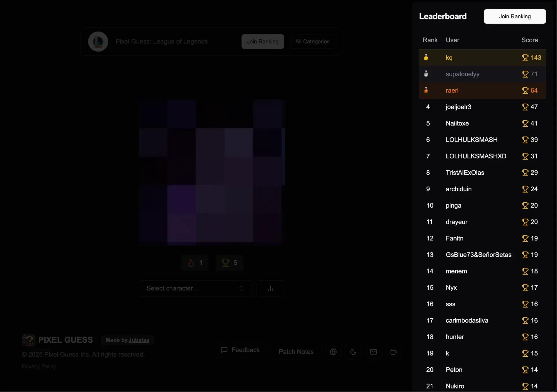Open the Select character dropdown

pos(195,288)
